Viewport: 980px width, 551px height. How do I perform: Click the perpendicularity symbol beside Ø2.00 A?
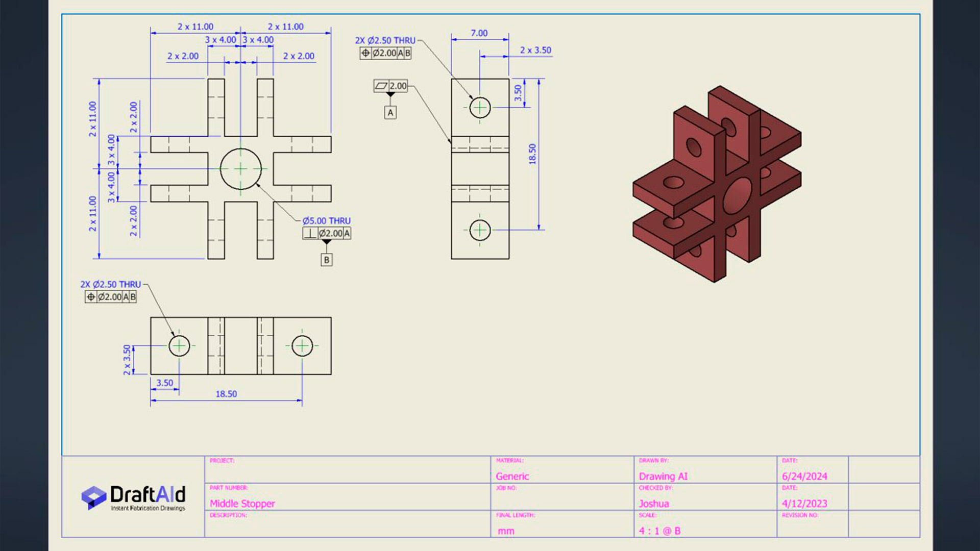310,234
